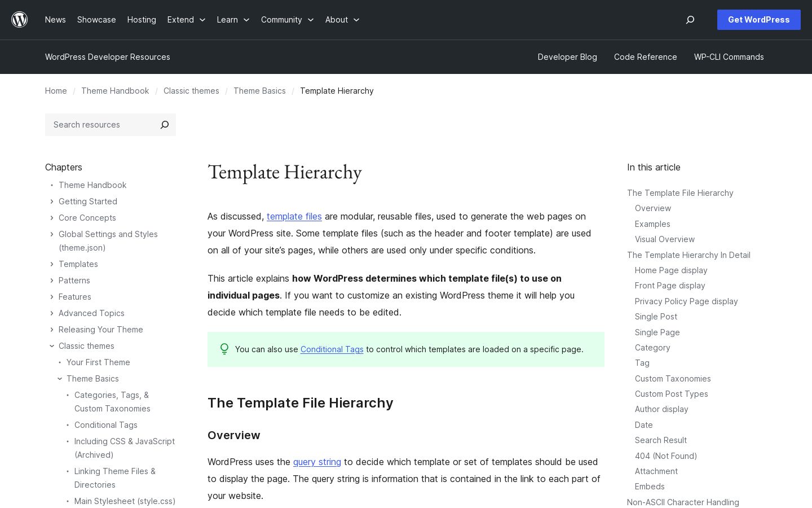Go to WP-CLI Commands
This screenshot has height=508, width=812.
click(729, 57)
